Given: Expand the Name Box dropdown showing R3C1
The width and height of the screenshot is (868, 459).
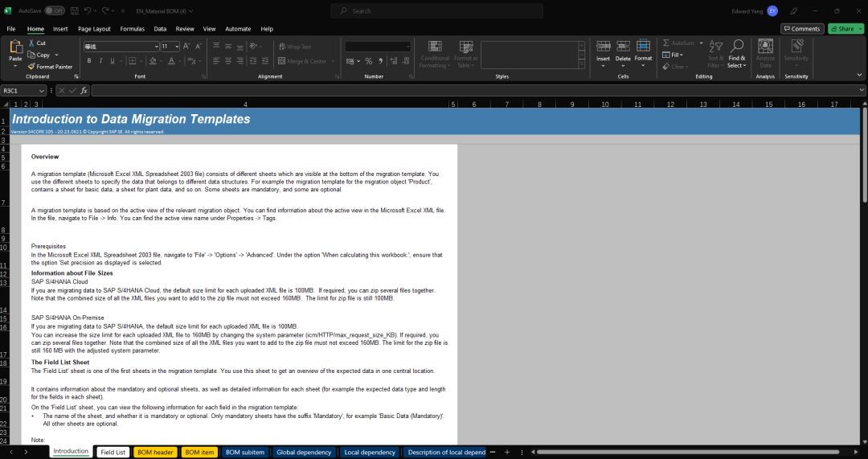Looking at the screenshot, I should [42, 90].
